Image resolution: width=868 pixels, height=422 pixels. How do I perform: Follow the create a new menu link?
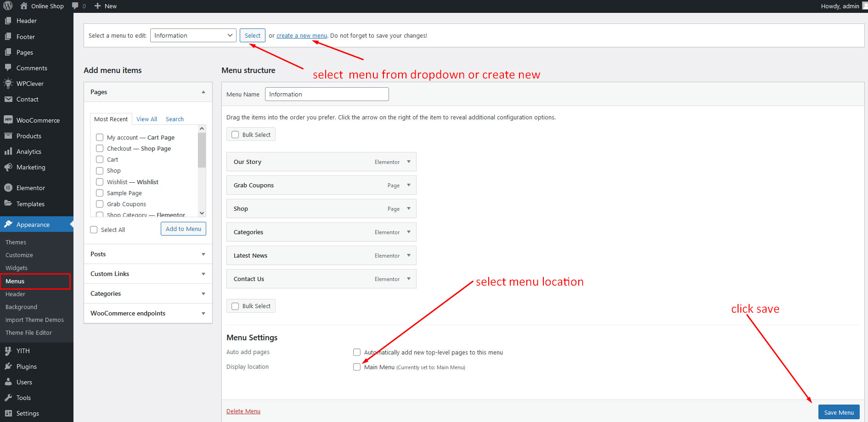pyautogui.click(x=301, y=36)
